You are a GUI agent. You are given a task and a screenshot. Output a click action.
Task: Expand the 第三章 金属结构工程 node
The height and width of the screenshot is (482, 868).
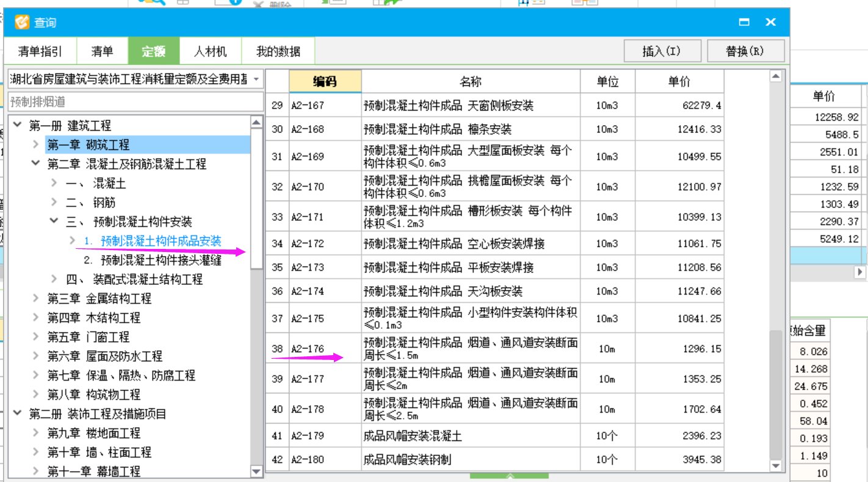pyautogui.click(x=35, y=298)
